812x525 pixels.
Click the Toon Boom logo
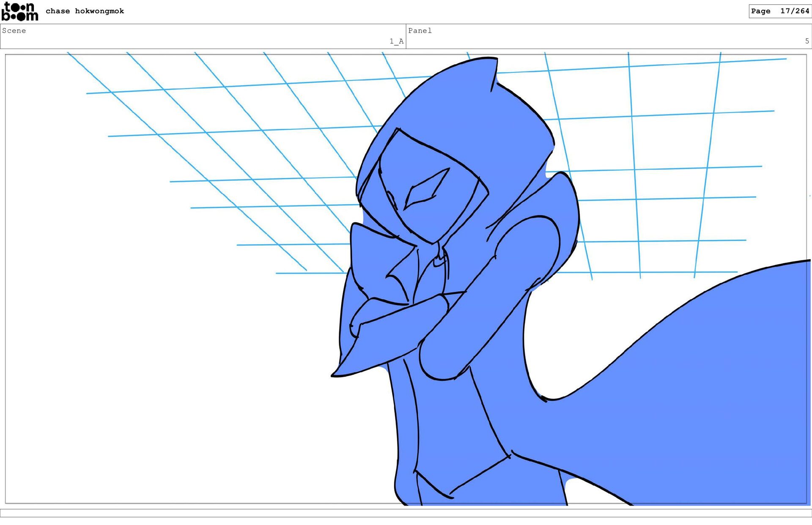tap(19, 11)
